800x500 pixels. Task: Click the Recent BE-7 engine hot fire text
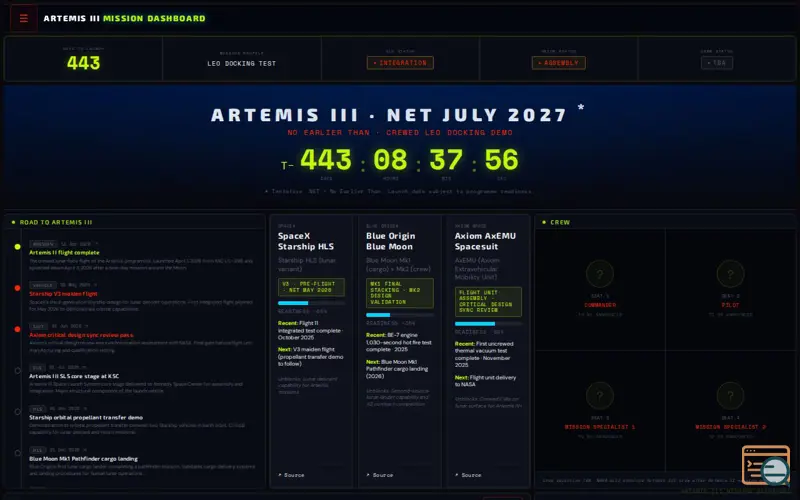399,342
